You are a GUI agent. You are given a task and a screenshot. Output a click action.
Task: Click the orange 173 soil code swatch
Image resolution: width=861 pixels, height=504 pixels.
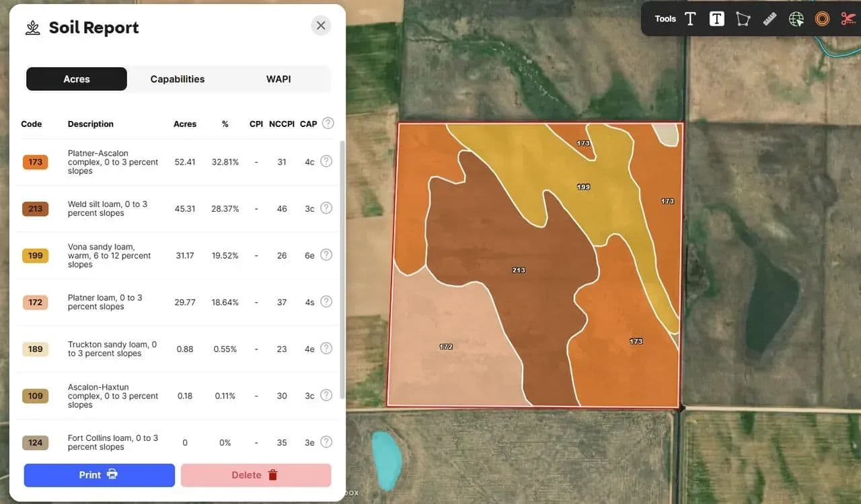point(35,162)
